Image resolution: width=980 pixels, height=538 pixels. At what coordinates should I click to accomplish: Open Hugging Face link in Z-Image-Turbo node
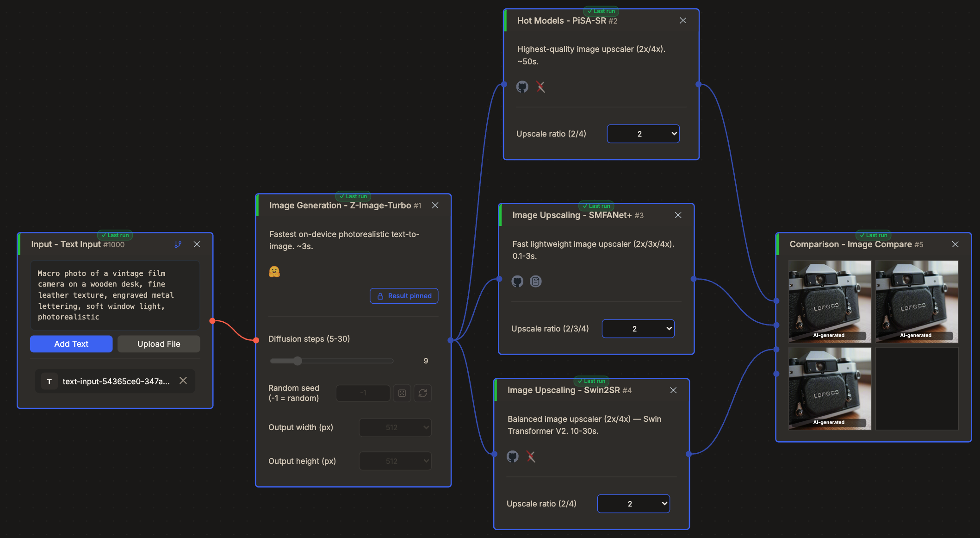pyautogui.click(x=274, y=272)
